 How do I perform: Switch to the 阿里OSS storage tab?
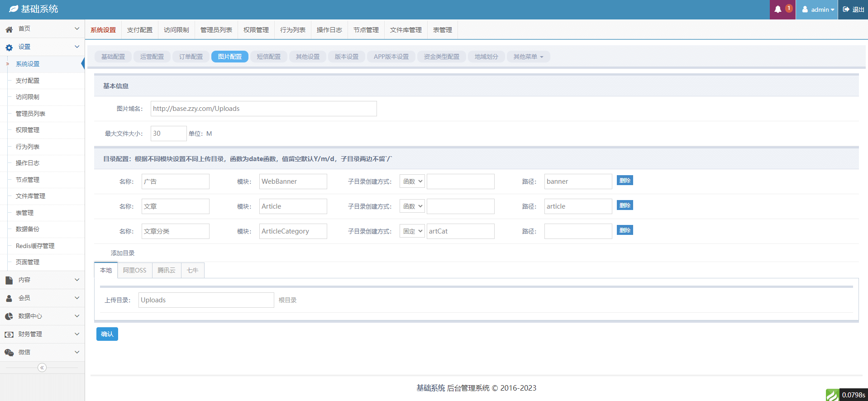click(x=135, y=270)
